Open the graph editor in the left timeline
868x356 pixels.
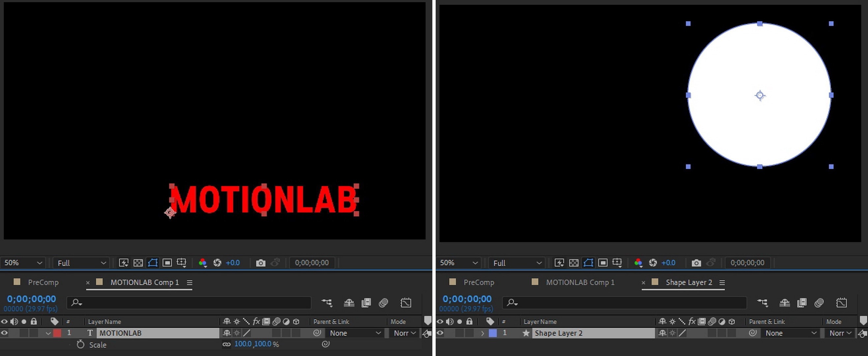coord(406,303)
